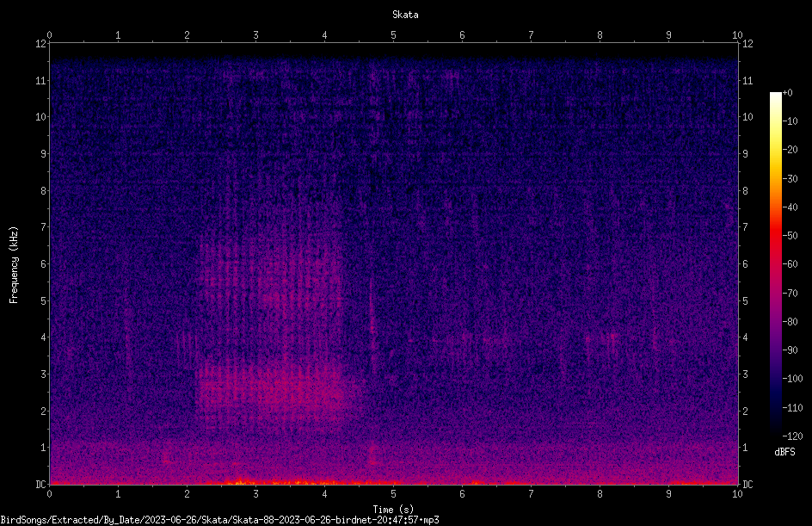Click the 'dBFS' label under the color scale
This screenshot has height=526, width=812.
pos(784,452)
